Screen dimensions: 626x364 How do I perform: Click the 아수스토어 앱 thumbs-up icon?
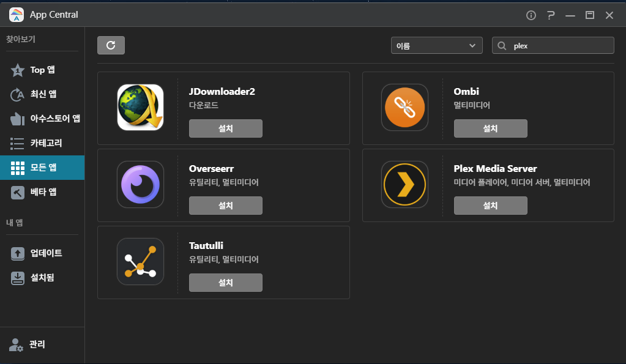pos(17,119)
